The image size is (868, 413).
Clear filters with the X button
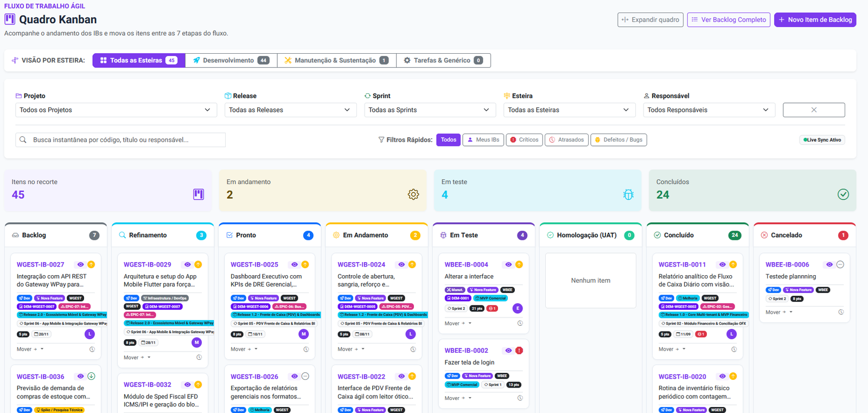tap(814, 110)
